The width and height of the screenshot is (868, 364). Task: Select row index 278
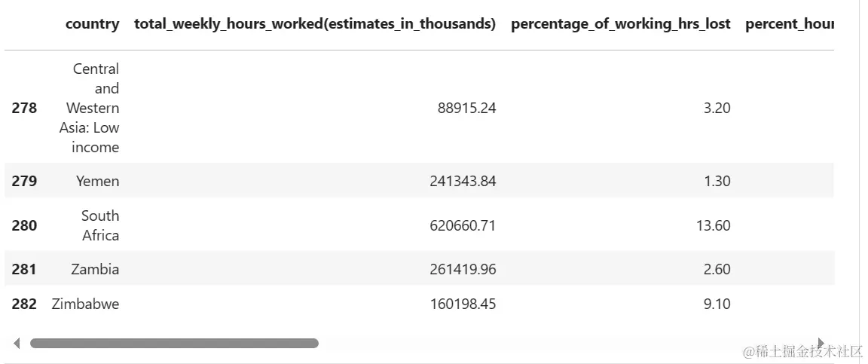(24, 108)
